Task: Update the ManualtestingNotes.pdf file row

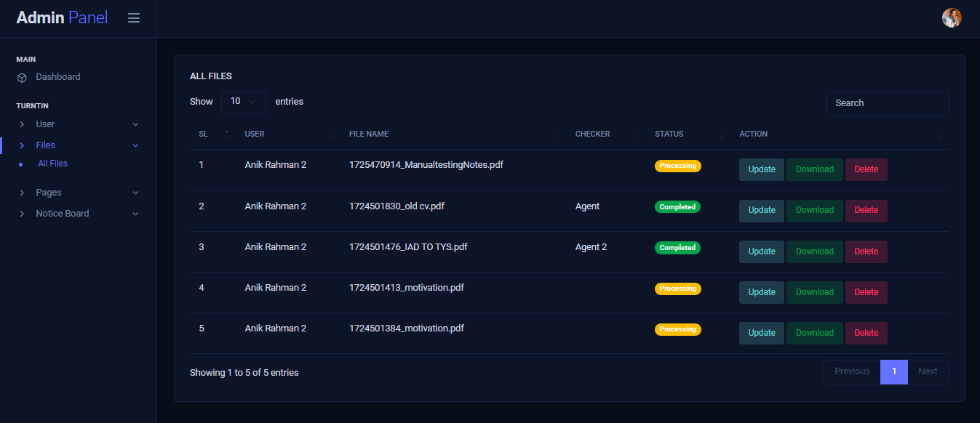Action: 762,169
